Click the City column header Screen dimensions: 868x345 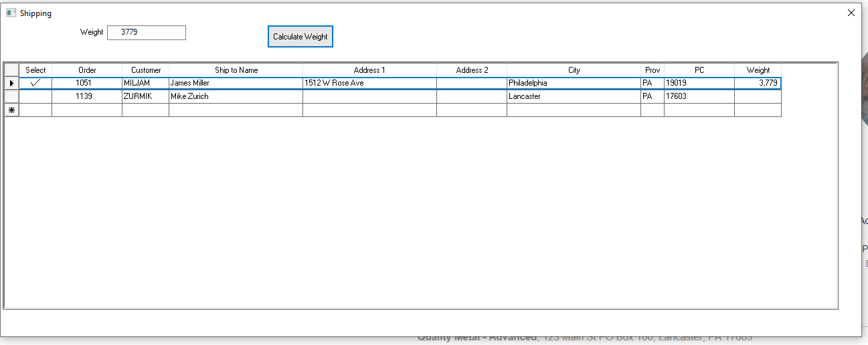[574, 70]
